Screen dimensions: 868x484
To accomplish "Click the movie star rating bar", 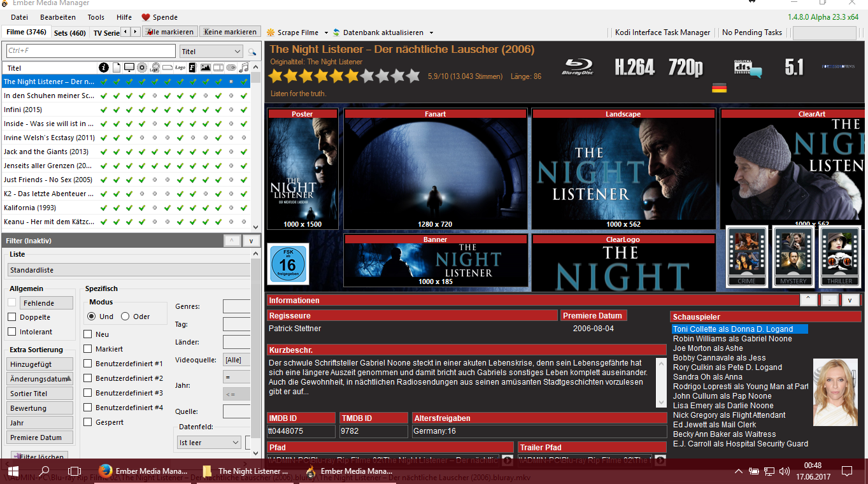I will (x=344, y=76).
